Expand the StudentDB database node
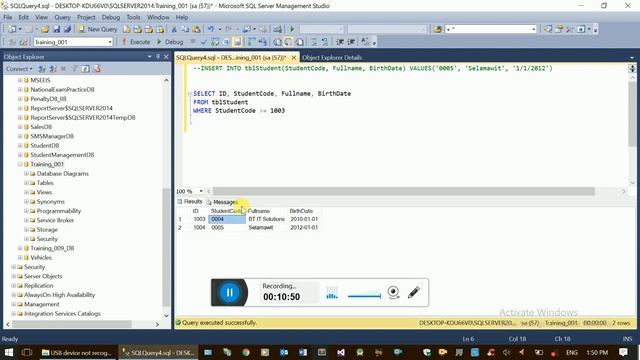 [x=20, y=145]
